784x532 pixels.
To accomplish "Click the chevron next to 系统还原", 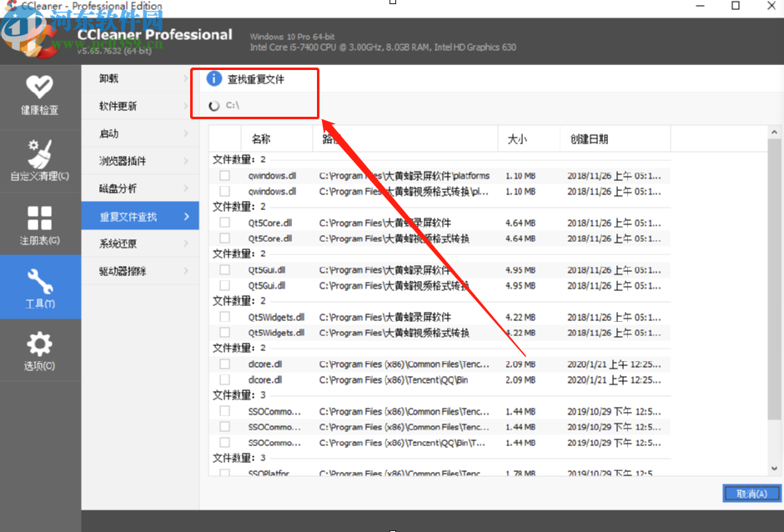I will coord(186,243).
